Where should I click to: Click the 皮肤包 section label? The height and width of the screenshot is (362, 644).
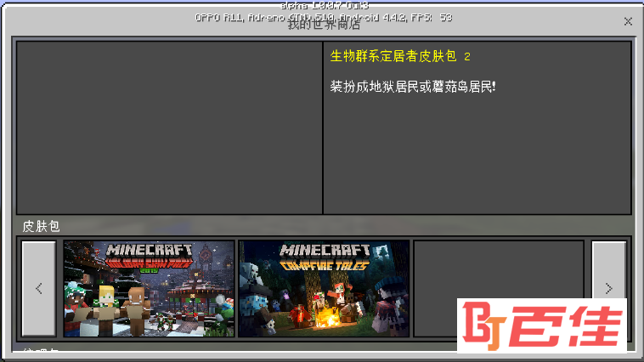41,226
